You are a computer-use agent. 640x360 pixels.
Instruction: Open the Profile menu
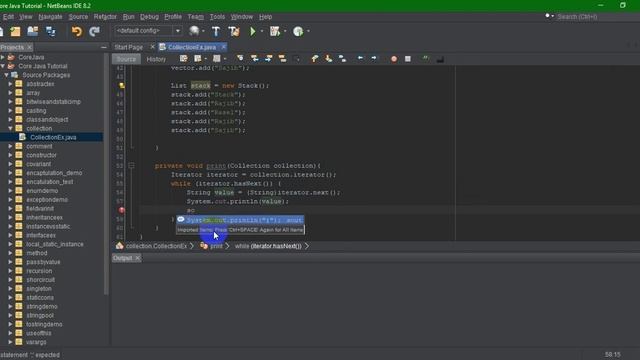tap(173, 17)
